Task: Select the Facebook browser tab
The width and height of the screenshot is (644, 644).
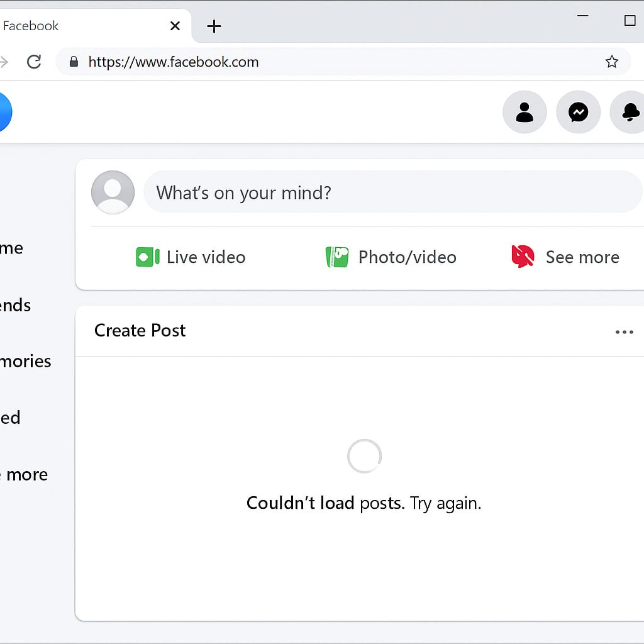Action: 94,26
